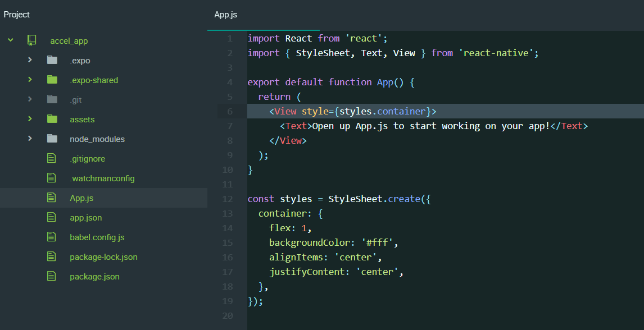The image size is (644, 330).
Task: Click the accel_app repository book icon
Action: [32, 40]
